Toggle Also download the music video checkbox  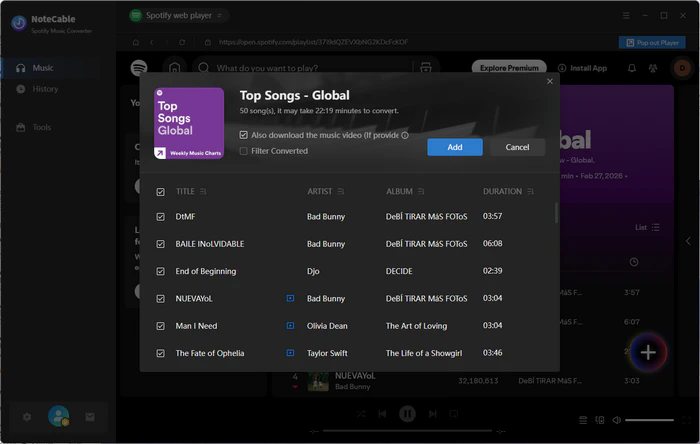pos(243,135)
